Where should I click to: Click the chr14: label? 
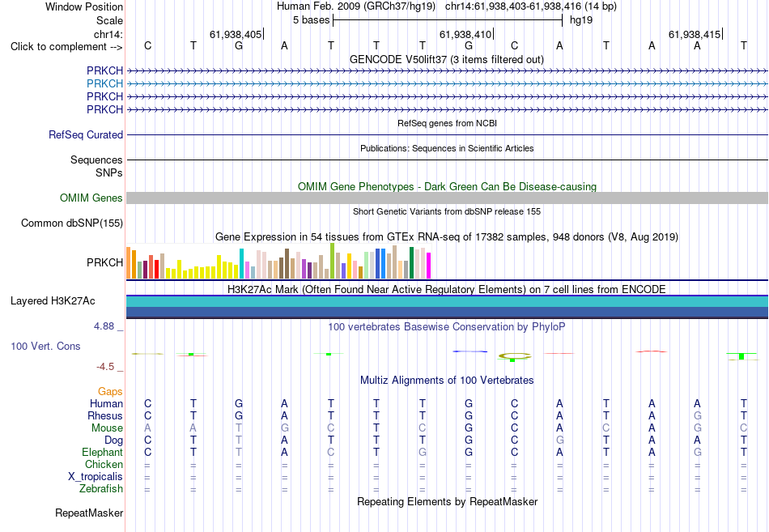coord(108,34)
